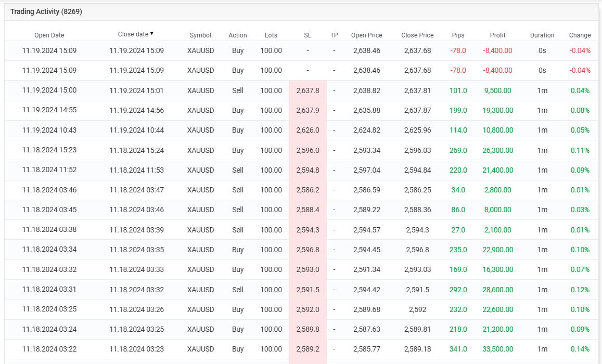Click the TP column header
The height and width of the screenshot is (364, 602).
(334, 35)
